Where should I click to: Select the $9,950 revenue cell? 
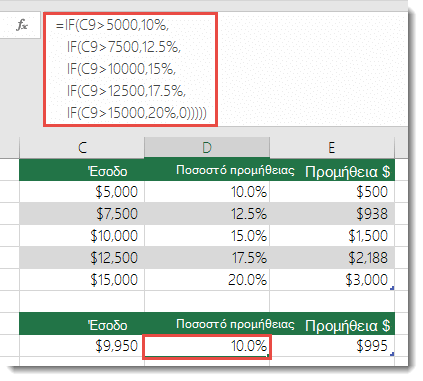click(x=82, y=346)
